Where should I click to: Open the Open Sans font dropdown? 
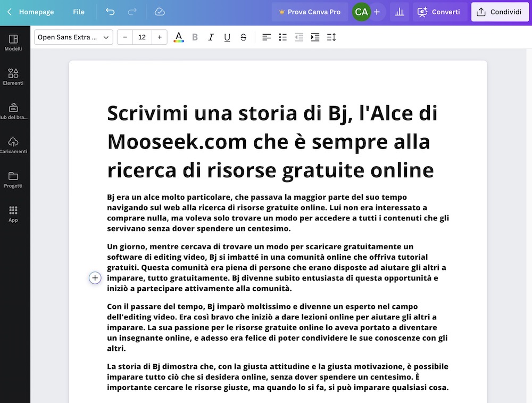point(73,37)
